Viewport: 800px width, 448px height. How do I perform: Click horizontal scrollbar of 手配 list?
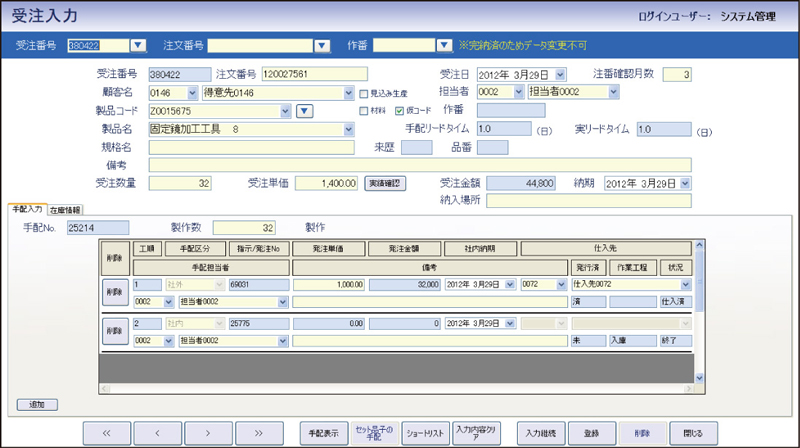[x=396, y=389]
